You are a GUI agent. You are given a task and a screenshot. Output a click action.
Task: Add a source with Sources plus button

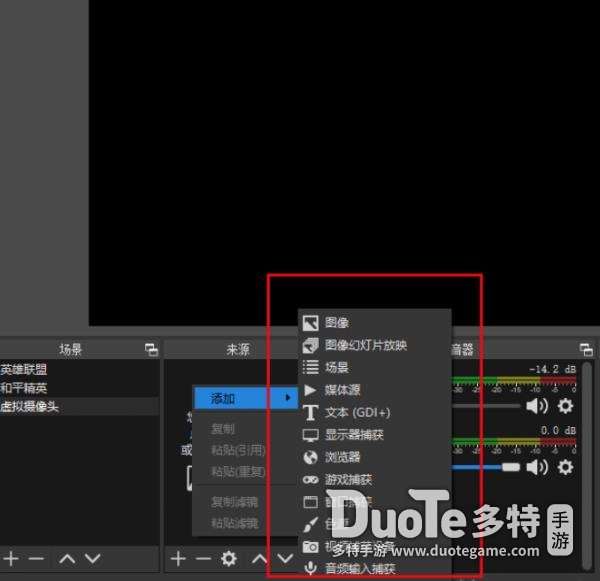pos(178,559)
